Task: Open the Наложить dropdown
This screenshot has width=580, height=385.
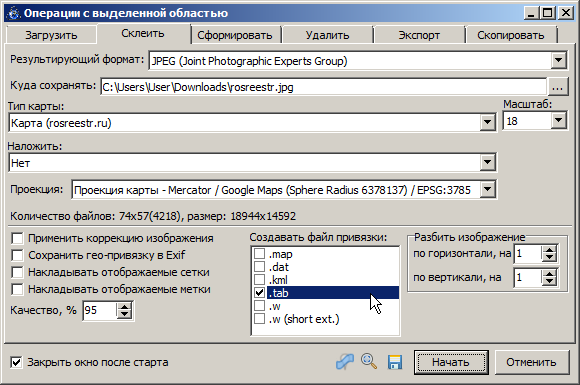Action: pyautogui.click(x=488, y=162)
